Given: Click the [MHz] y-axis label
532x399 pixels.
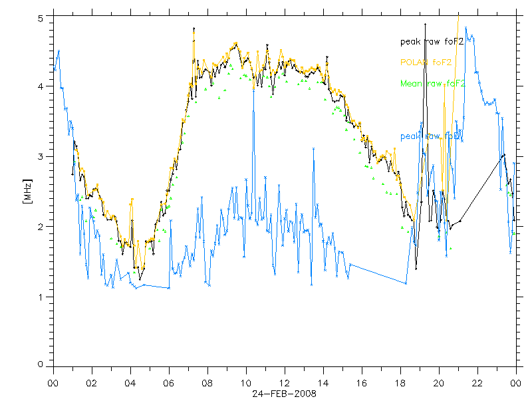Looking at the screenshot, I should pos(27,192).
